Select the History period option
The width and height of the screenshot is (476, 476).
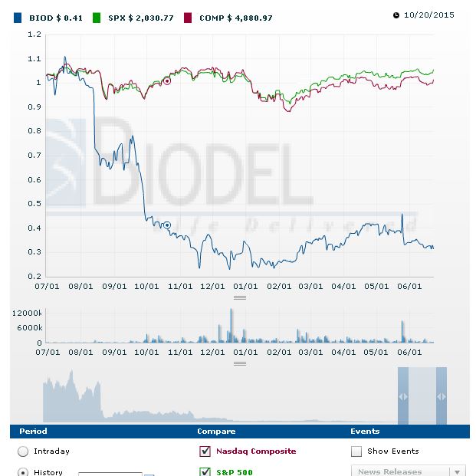point(23,471)
